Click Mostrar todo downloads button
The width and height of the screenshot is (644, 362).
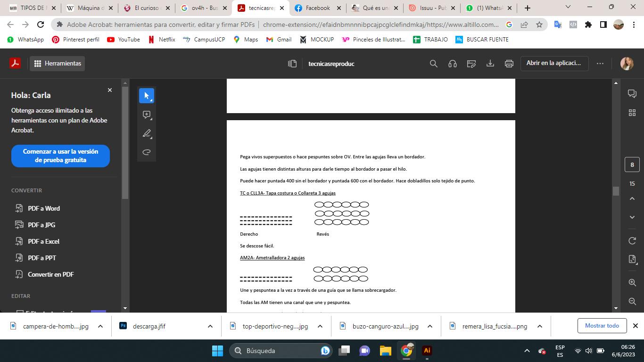coord(602,326)
